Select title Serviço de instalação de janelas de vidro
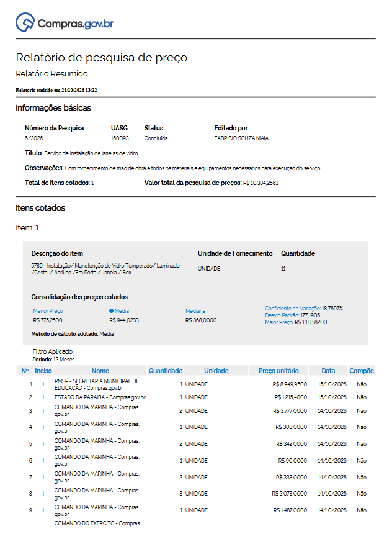392x539 pixels. coord(91,153)
